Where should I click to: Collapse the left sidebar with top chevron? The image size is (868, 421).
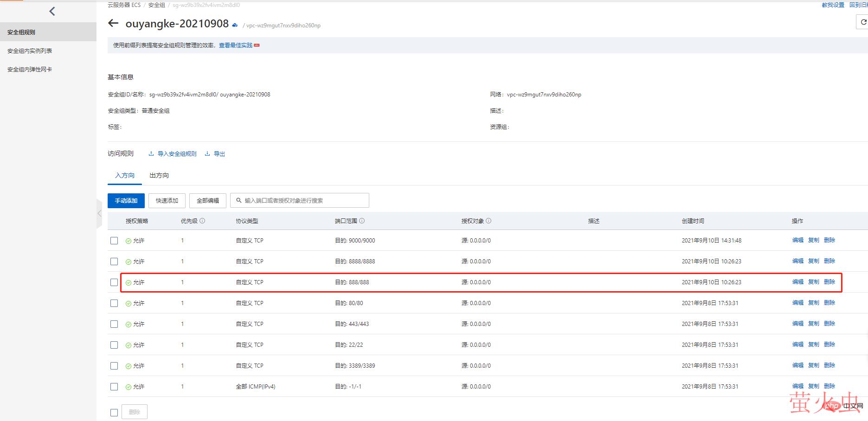point(52,12)
